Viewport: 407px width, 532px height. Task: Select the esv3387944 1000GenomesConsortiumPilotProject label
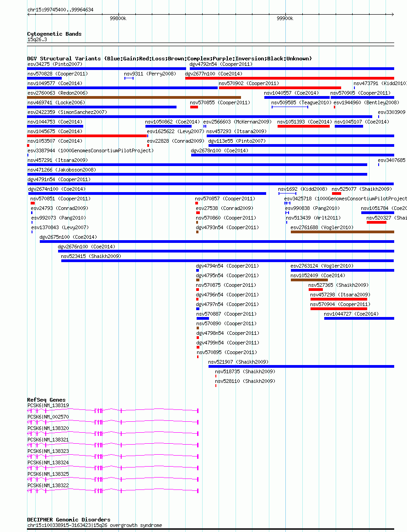pyautogui.click(x=91, y=150)
